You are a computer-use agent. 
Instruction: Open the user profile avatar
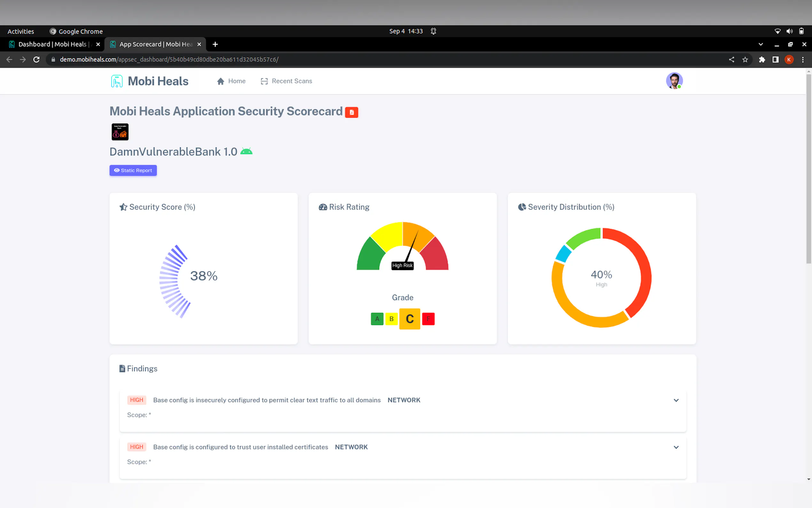pyautogui.click(x=674, y=81)
